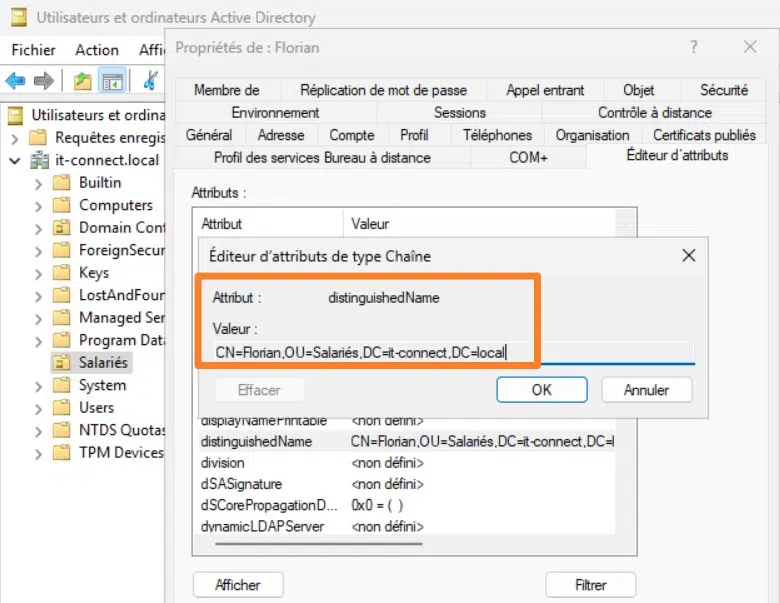Click the Filtrer button
The image size is (780, 603).
(590, 585)
